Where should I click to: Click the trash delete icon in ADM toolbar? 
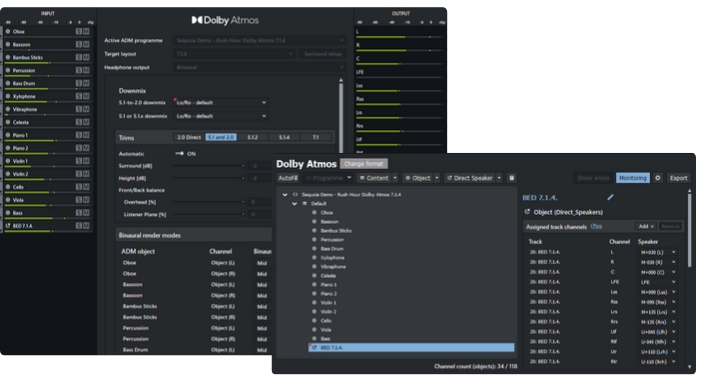(x=511, y=178)
